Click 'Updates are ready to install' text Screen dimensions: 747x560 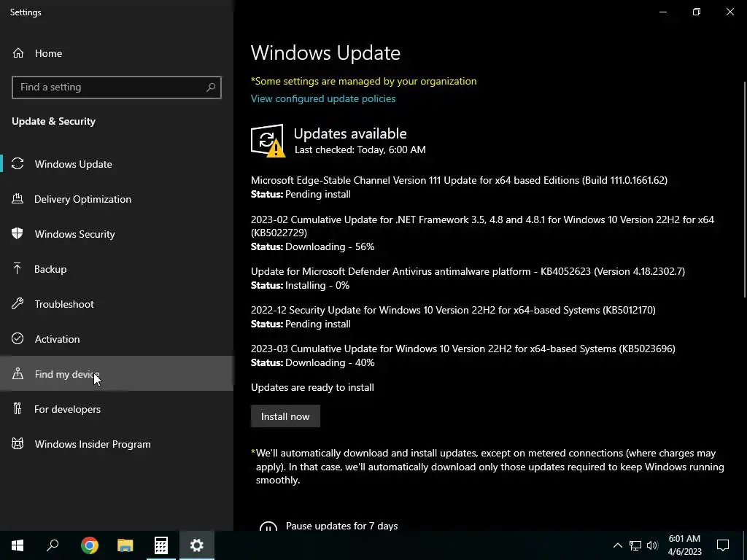[x=312, y=387]
